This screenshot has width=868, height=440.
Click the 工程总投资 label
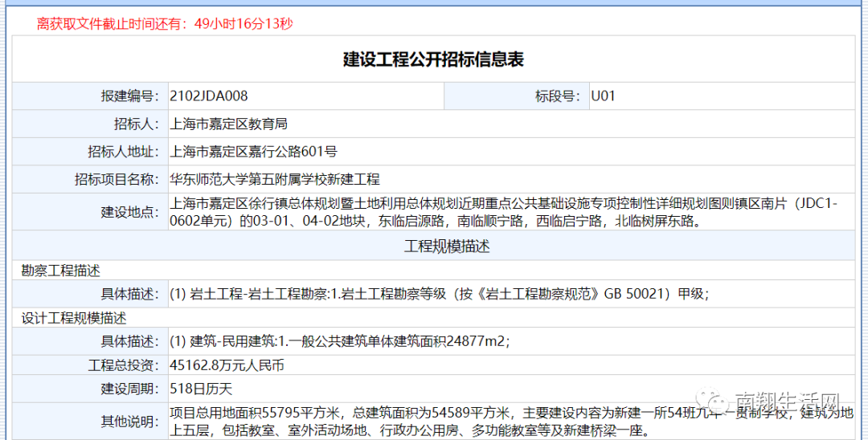click(124, 365)
